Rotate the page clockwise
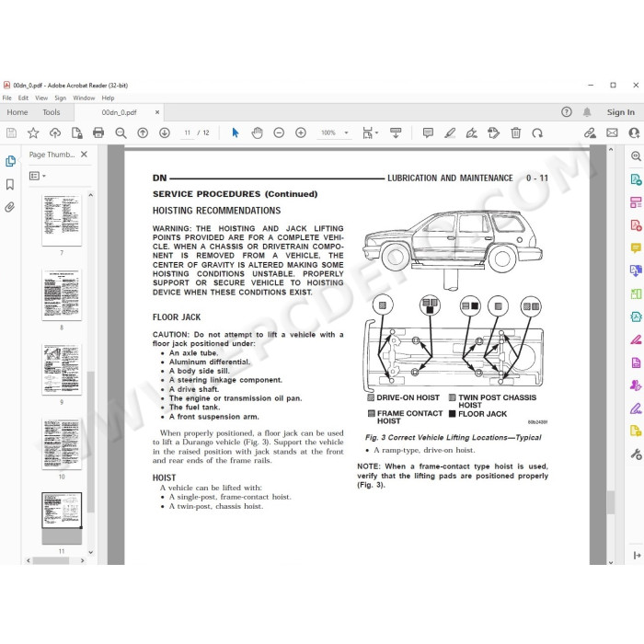644x644 pixels. (537, 132)
